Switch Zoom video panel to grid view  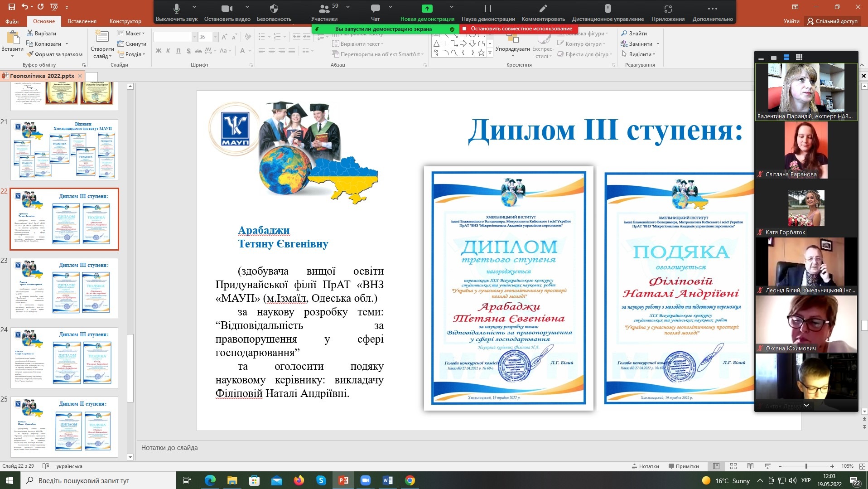click(799, 57)
